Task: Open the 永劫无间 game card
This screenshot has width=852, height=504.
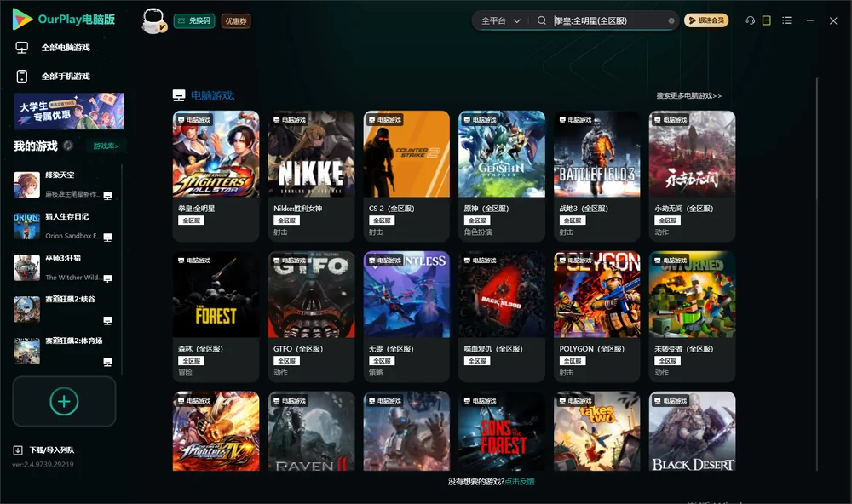Action: coord(692,176)
